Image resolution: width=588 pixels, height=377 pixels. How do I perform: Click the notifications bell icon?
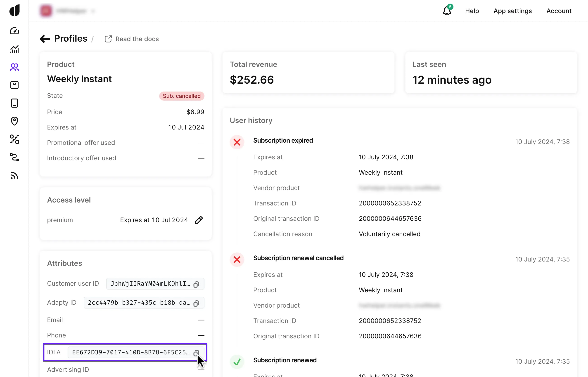pos(447,11)
